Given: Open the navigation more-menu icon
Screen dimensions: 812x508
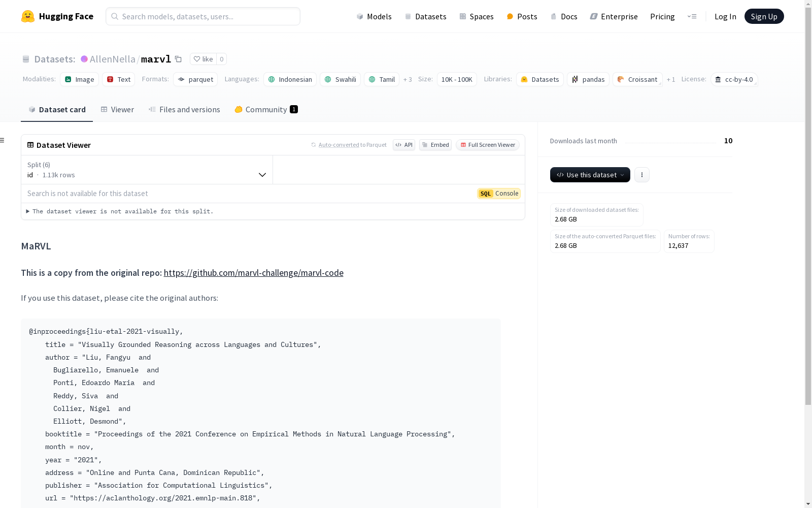Looking at the screenshot, I should coord(692,16).
